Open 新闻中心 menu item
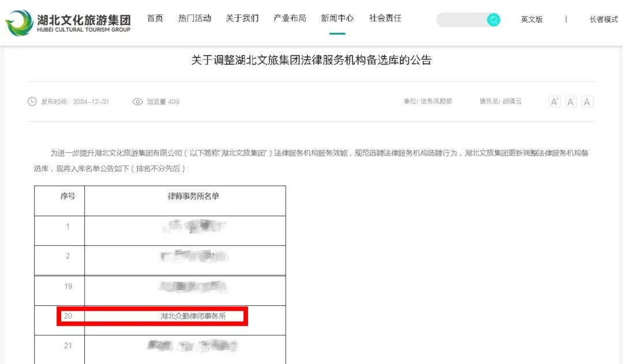Image resolution: width=623 pixels, height=364 pixels. click(x=337, y=18)
